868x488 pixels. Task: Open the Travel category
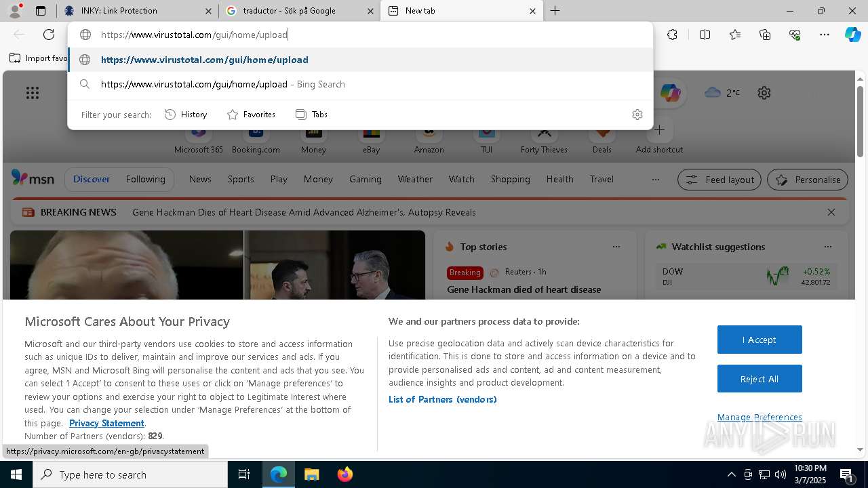pyautogui.click(x=601, y=180)
